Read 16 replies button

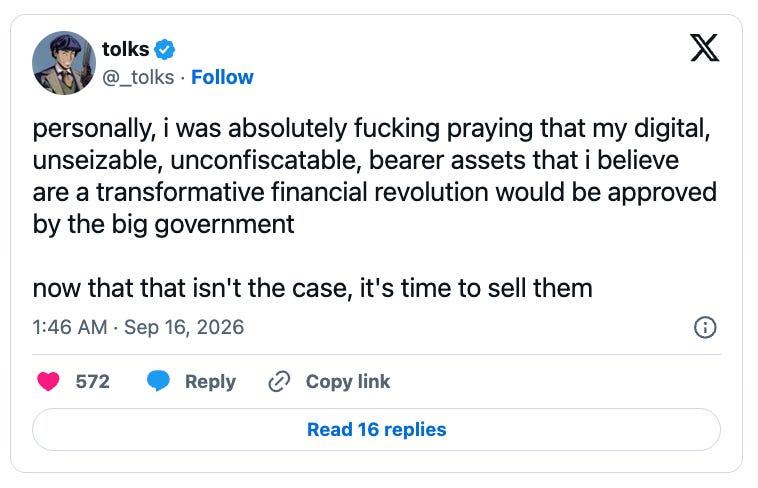(376, 429)
